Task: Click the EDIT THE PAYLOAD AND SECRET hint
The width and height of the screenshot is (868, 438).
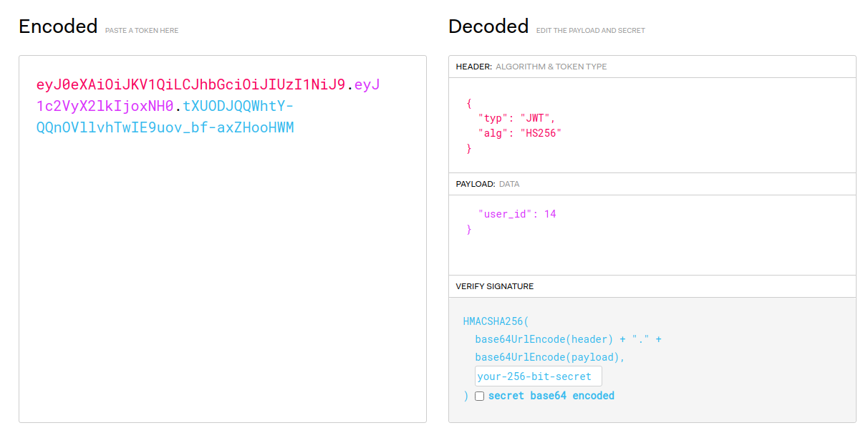Action: tap(591, 31)
